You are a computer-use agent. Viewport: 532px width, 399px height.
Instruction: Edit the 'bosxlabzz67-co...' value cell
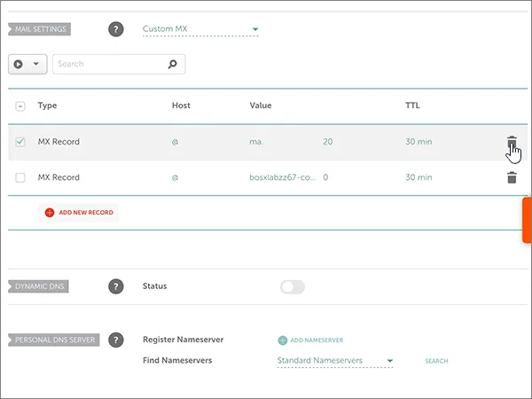283,177
